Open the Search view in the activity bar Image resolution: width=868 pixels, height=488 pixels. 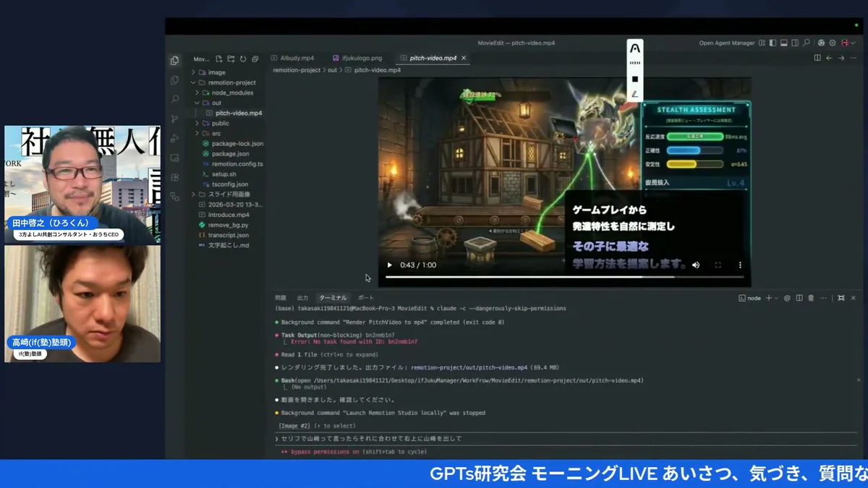click(174, 99)
